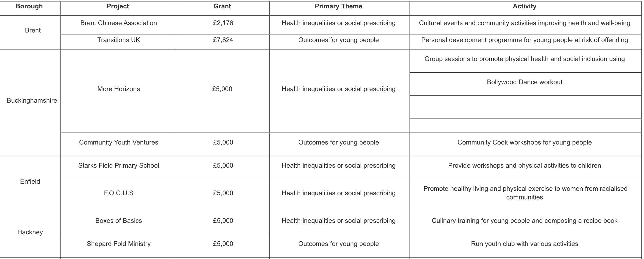The image size is (644, 259).
Task: Select the Grant column header
Action: (222, 6)
